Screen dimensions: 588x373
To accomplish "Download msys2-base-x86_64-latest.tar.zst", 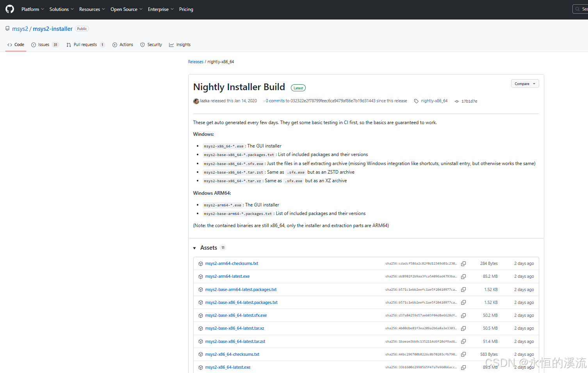I will coord(235,341).
